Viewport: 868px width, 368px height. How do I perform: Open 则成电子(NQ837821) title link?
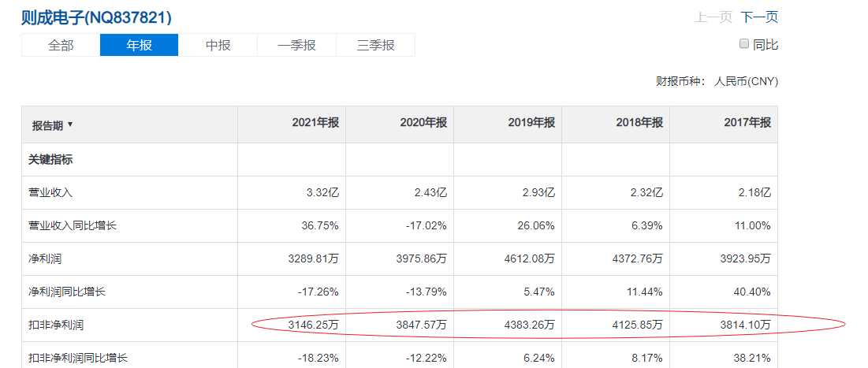[x=96, y=17]
